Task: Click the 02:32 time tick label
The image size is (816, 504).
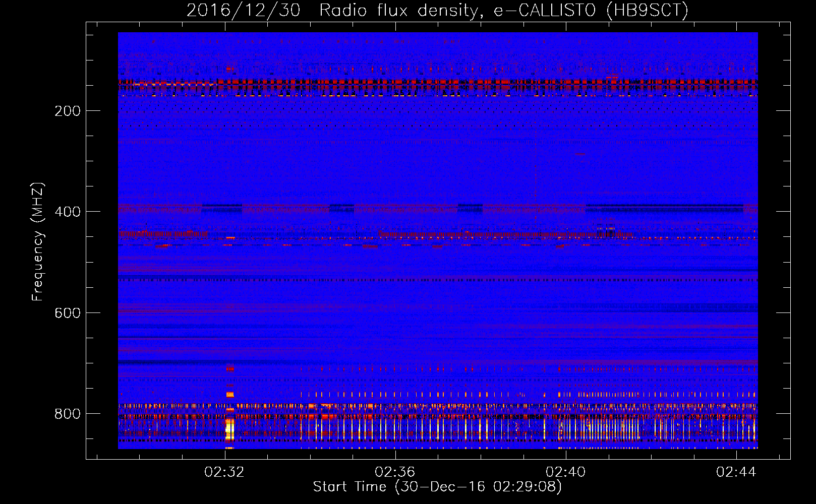Action: pyautogui.click(x=224, y=472)
